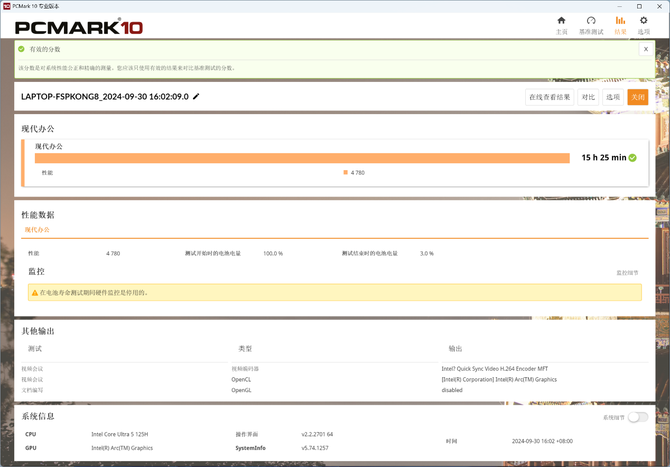Click the 对比 compare button
The width and height of the screenshot is (670, 467).
pos(588,97)
